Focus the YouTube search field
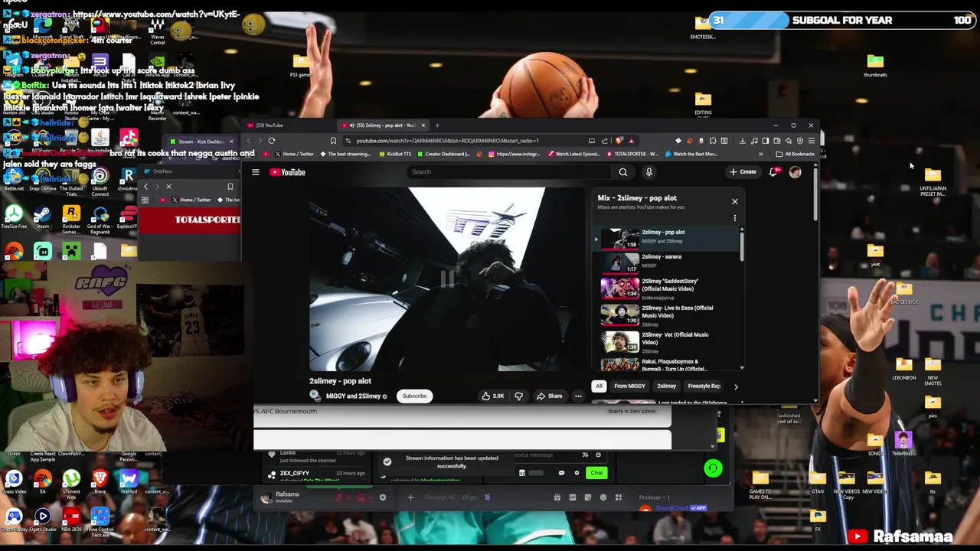Viewport: 980px width, 551px height. [509, 172]
